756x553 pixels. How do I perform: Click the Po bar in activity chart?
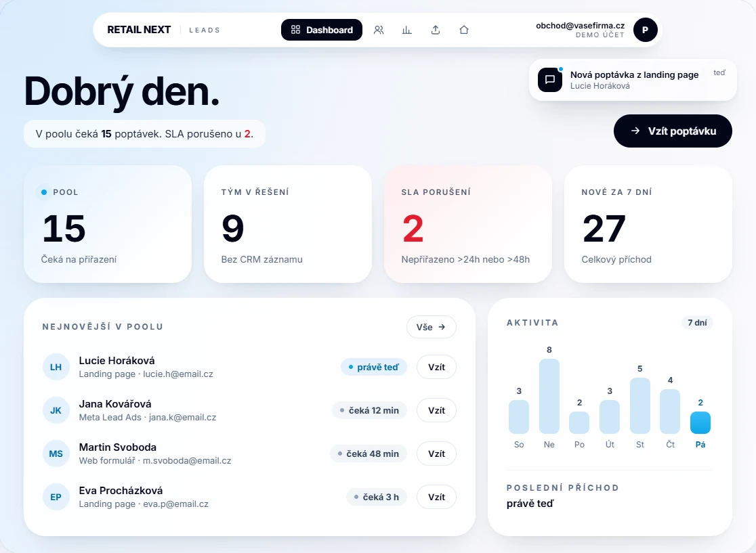coord(579,422)
